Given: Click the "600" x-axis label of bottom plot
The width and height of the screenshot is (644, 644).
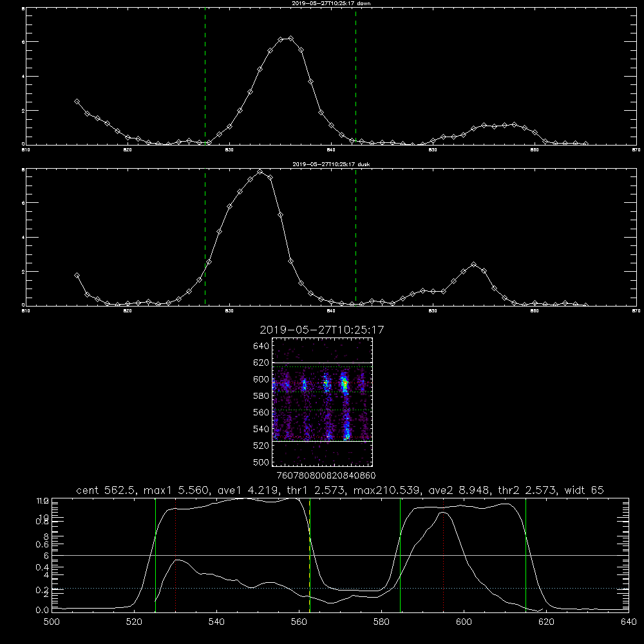Looking at the screenshot, I should 464,622.
